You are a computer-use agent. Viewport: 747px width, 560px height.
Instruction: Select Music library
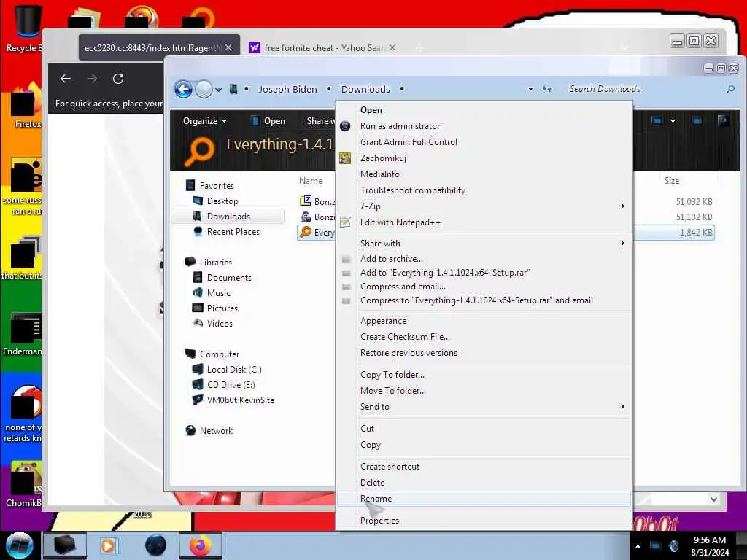(219, 293)
